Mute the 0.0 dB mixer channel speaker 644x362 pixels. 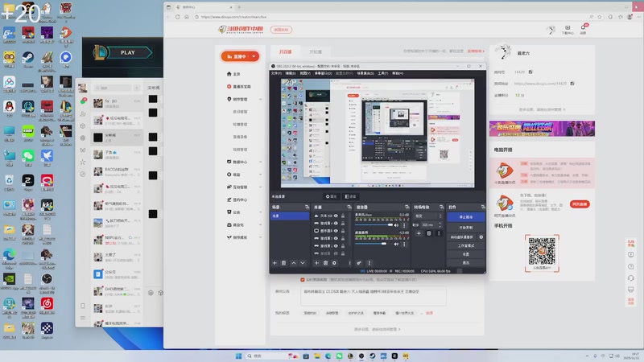click(x=396, y=225)
